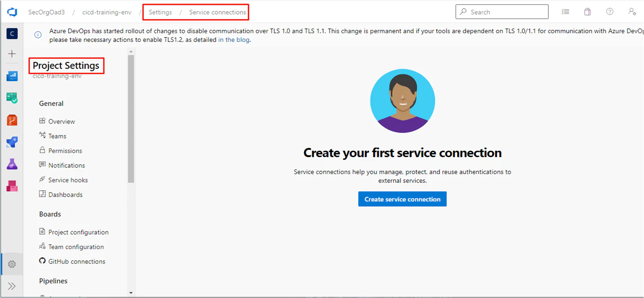Click the 'Create your first service connection' heading
This screenshot has width=644, height=298.
point(402,153)
